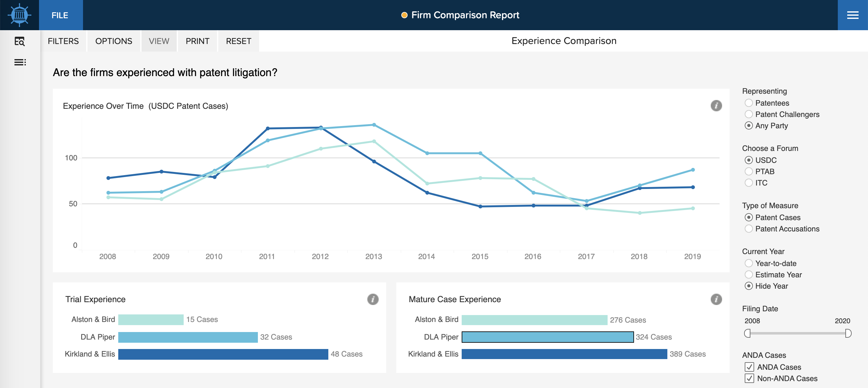Open the OPTIONS tab
The image size is (868, 388).
point(114,41)
